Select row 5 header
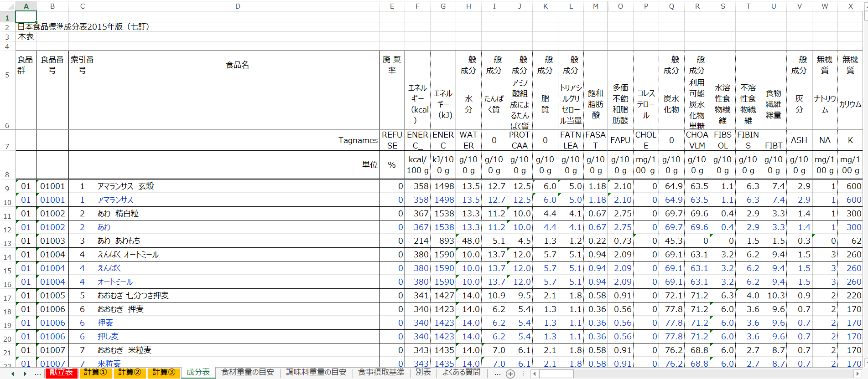The width and height of the screenshot is (868, 379). pos(7,65)
